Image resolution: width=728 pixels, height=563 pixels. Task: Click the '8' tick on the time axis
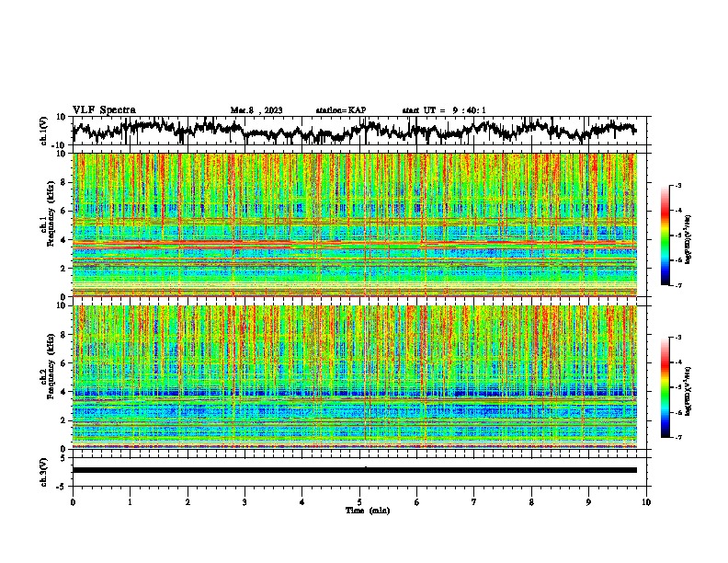point(531,502)
